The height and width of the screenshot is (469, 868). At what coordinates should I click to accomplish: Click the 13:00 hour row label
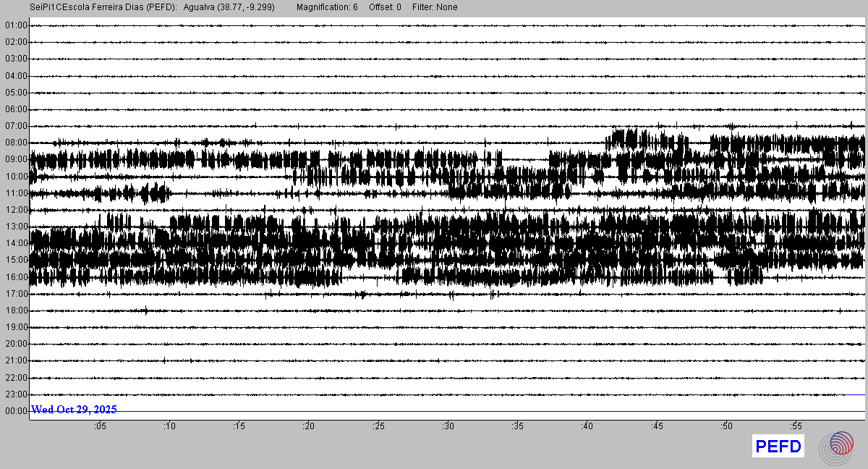16,227
